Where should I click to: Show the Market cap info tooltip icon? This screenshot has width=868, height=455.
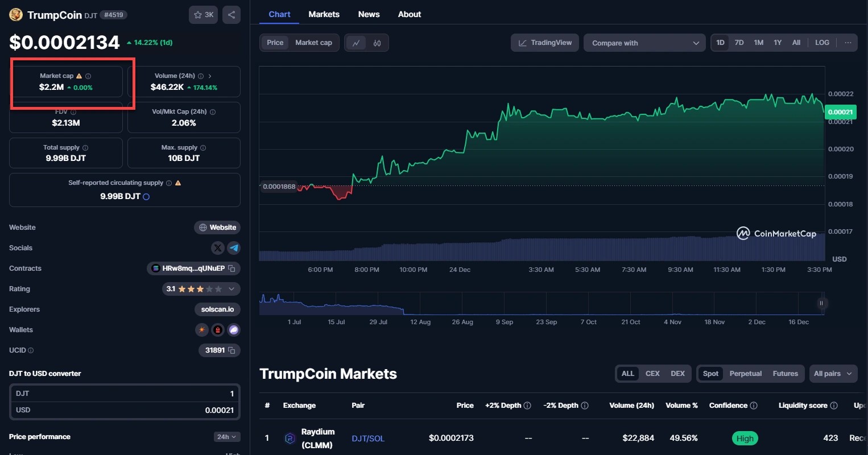point(88,76)
